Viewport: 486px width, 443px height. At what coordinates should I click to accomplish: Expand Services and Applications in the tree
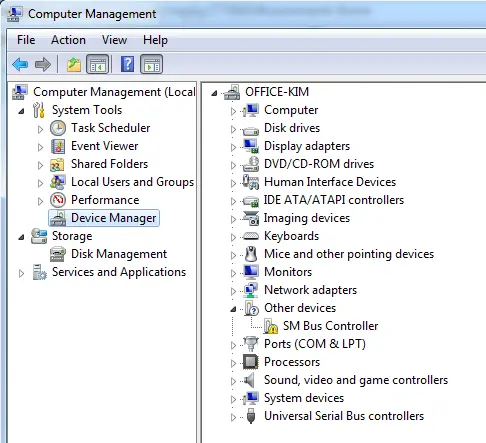pos(21,273)
